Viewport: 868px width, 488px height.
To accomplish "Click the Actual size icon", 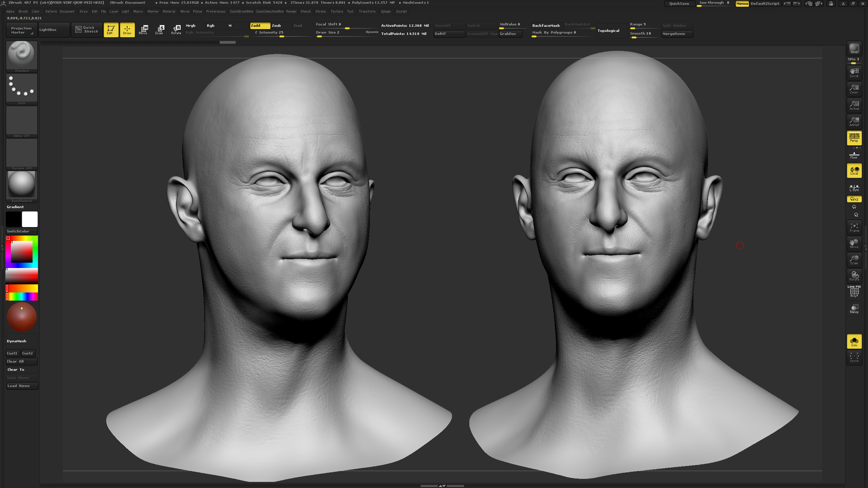I will (x=854, y=105).
